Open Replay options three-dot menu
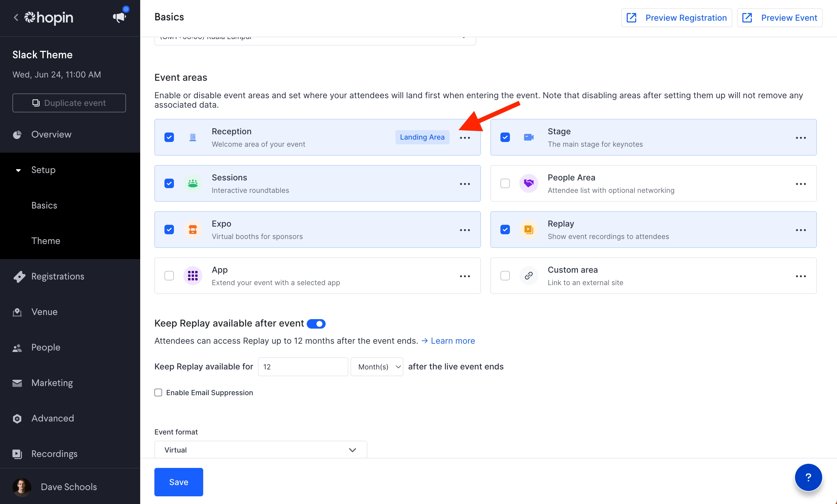 (800, 230)
